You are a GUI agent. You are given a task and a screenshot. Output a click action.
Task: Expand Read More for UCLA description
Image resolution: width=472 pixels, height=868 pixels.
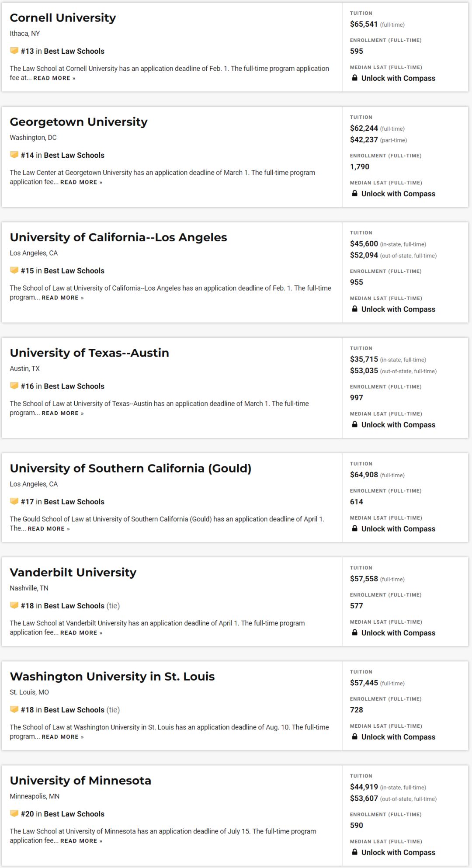(x=62, y=298)
